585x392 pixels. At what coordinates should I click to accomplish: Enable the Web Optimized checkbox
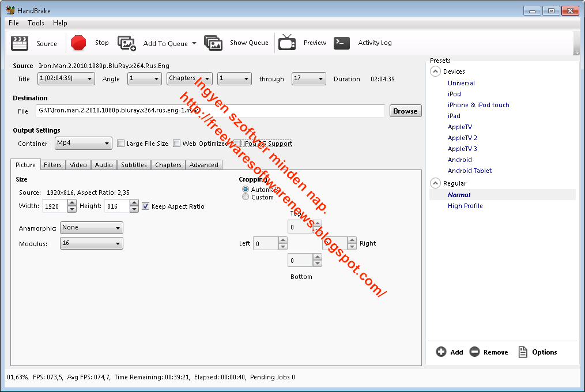pyautogui.click(x=176, y=144)
